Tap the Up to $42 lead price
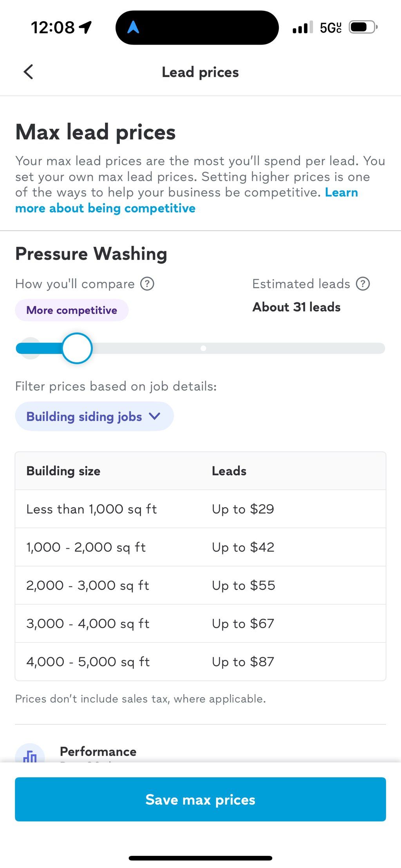Image resolution: width=401 pixels, height=868 pixels. click(243, 547)
